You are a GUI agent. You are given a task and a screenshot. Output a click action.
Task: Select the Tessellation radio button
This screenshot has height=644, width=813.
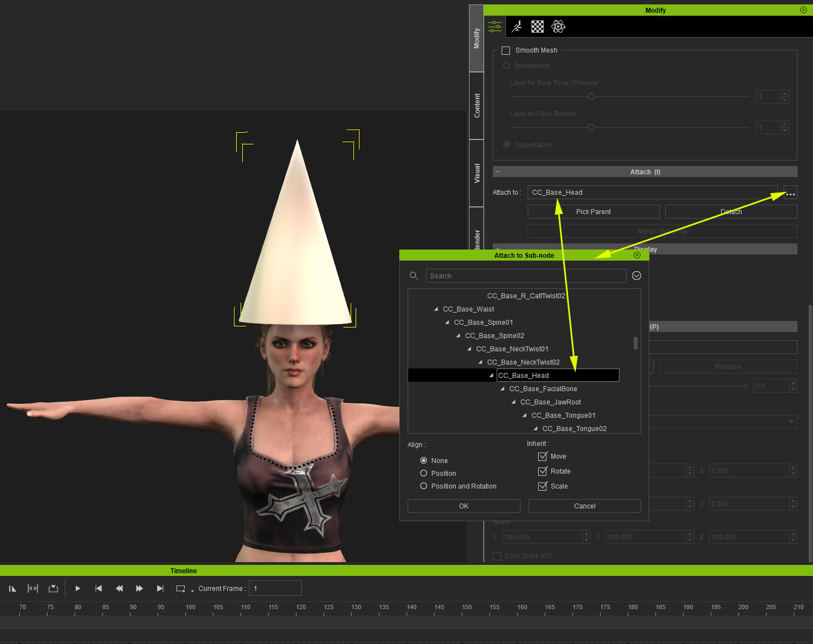tap(507, 144)
